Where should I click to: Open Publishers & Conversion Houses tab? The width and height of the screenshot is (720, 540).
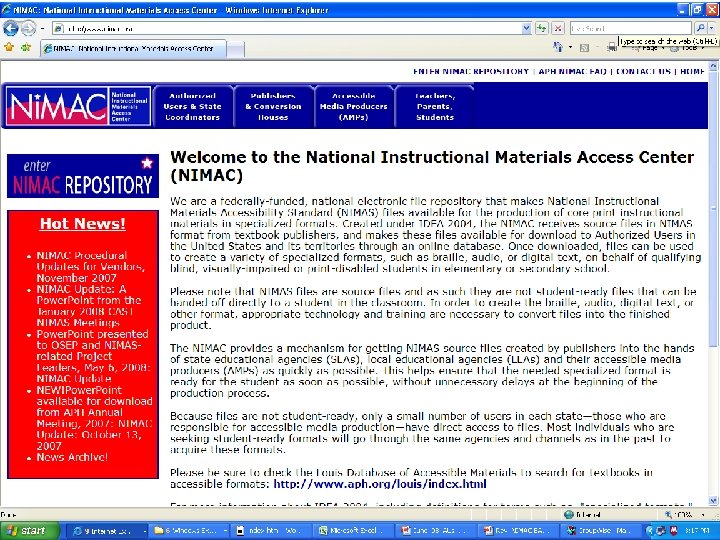[x=273, y=107]
